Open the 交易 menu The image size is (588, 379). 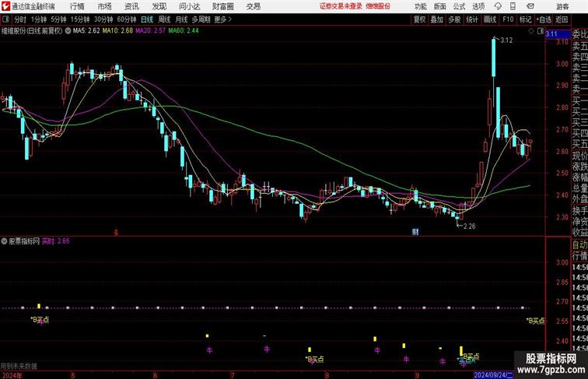253,6
